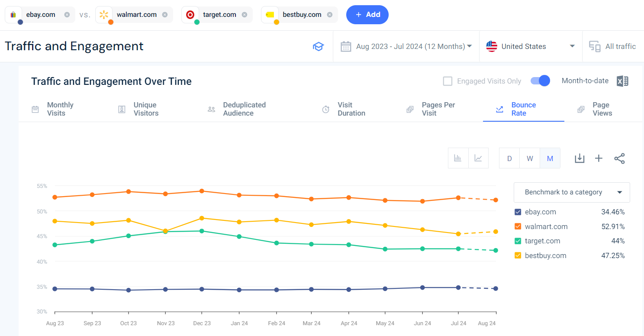The image size is (644, 336).
Task: Switch chart to bar chart view
Action: pyautogui.click(x=458, y=158)
